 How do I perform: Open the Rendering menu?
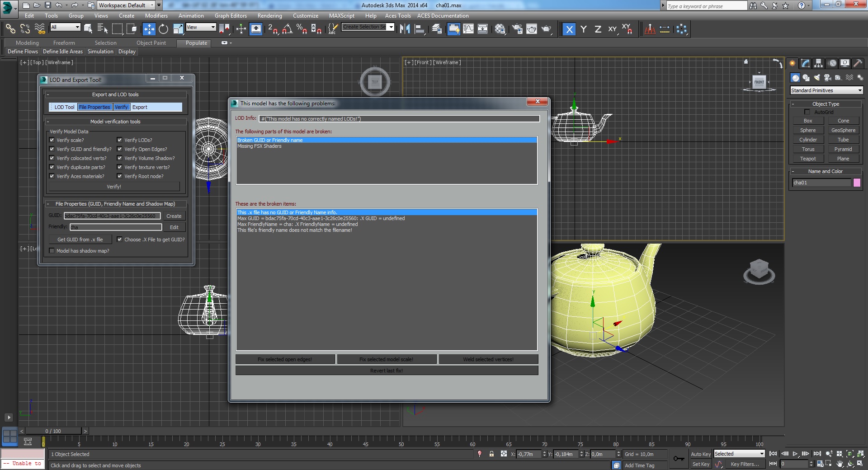click(269, 16)
